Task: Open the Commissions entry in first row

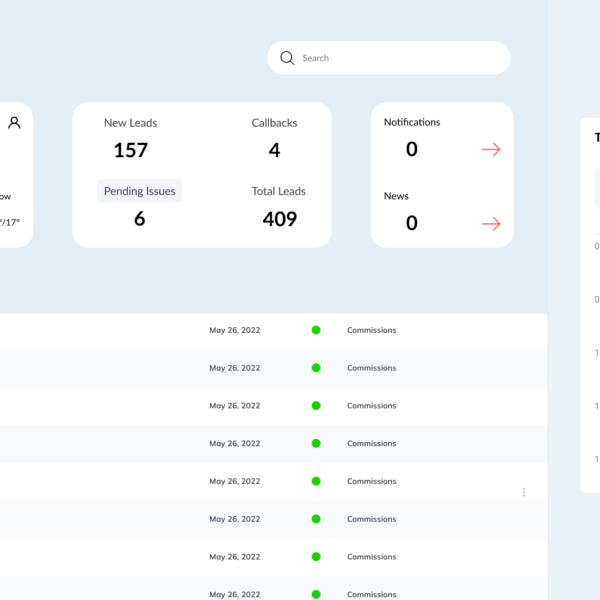Action: pos(371,330)
